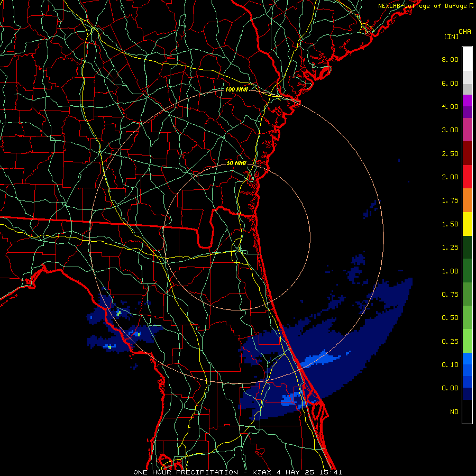Select the 0.75 legend value
Image resolution: width=476 pixels, height=476 pixels.
pos(450,295)
